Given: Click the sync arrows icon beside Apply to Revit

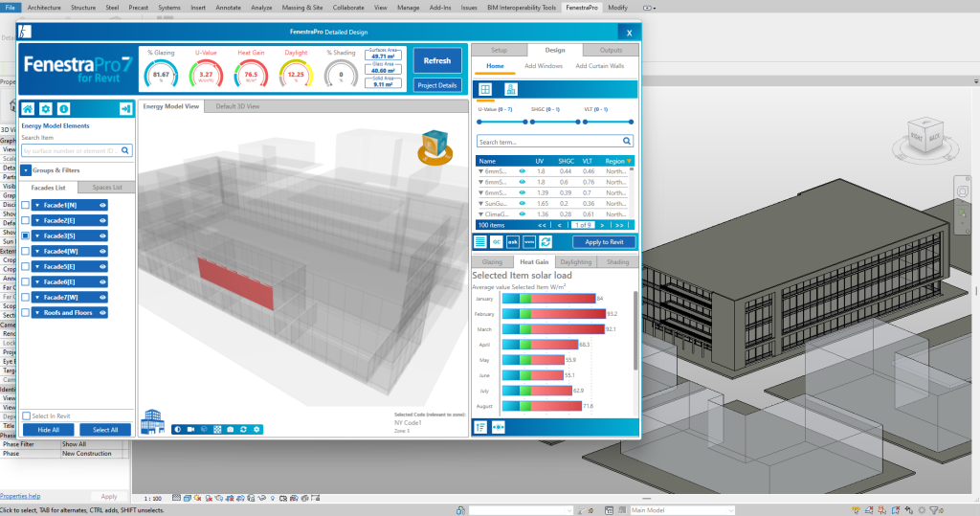Looking at the screenshot, I should coord(546,242).
